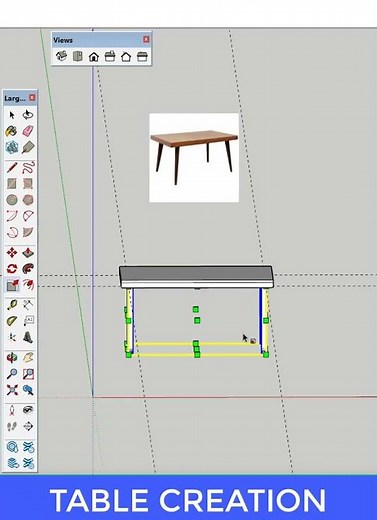
Task: Switch to Back view
Action: 126,56
